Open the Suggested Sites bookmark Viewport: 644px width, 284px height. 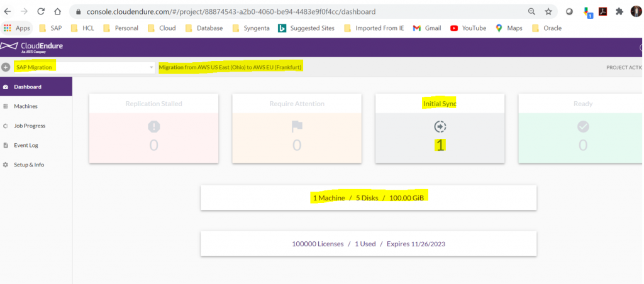[x=306, y=28]
